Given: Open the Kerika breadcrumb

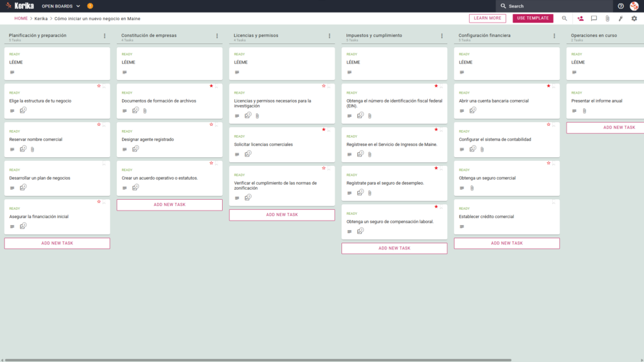Looking at the screenshot, I should point(41,18).
